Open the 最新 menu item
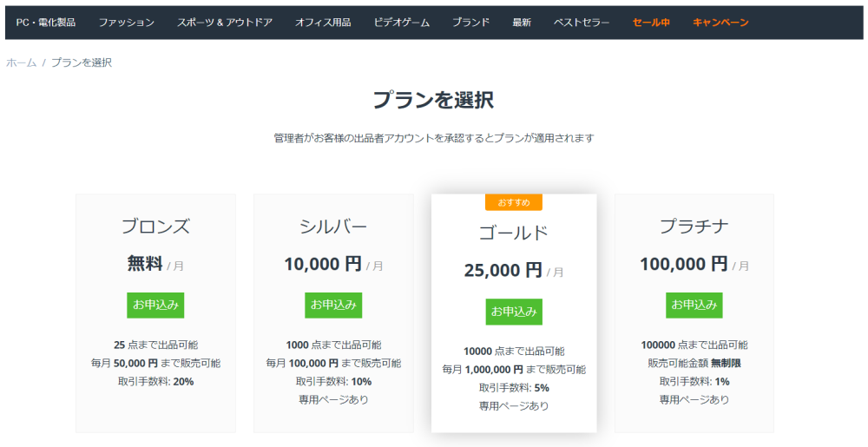 click(522, 23)
